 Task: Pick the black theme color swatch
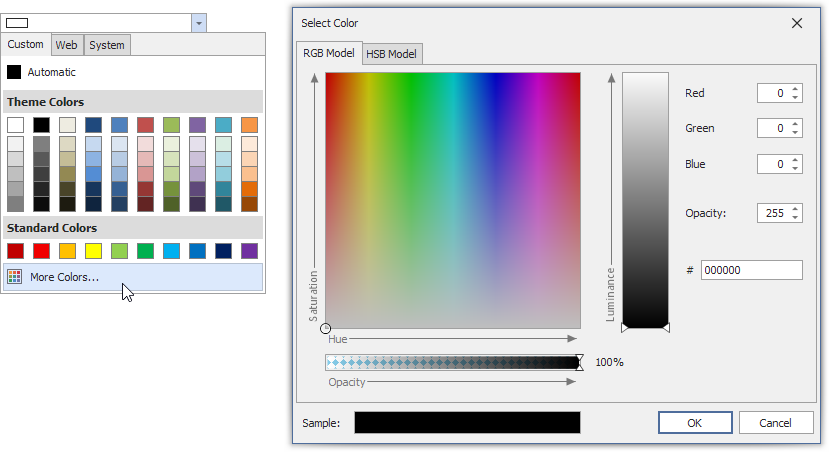pyautogui.click(x=41, y=125)
